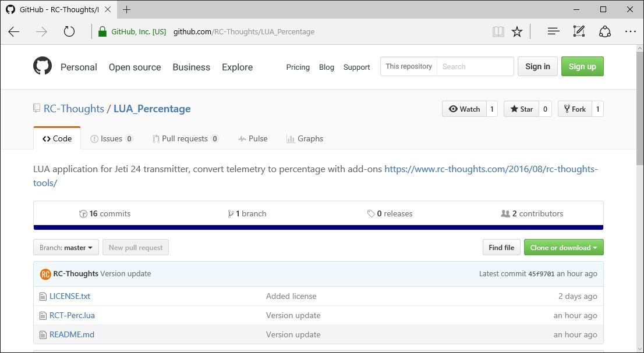Add page to favorites with star icon
Image resolution: width=644 pixels, height=353 pixels.
point(517,31)
